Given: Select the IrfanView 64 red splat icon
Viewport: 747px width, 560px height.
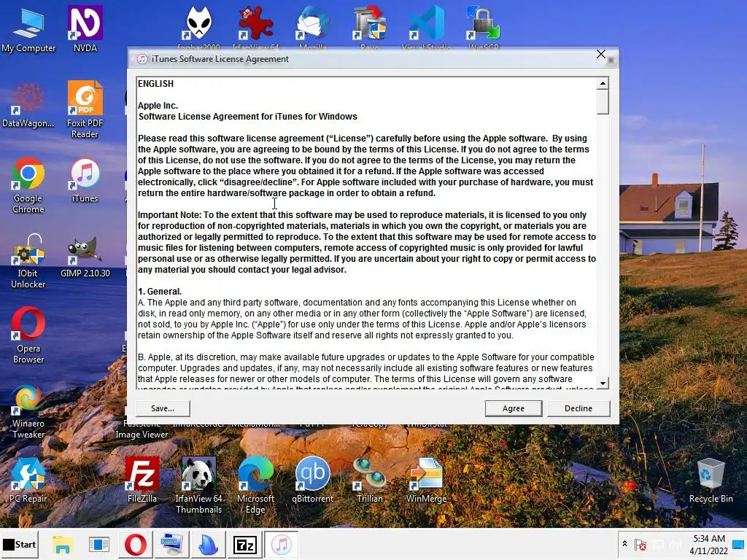Looking at the screenshot, I should [255, 24].
